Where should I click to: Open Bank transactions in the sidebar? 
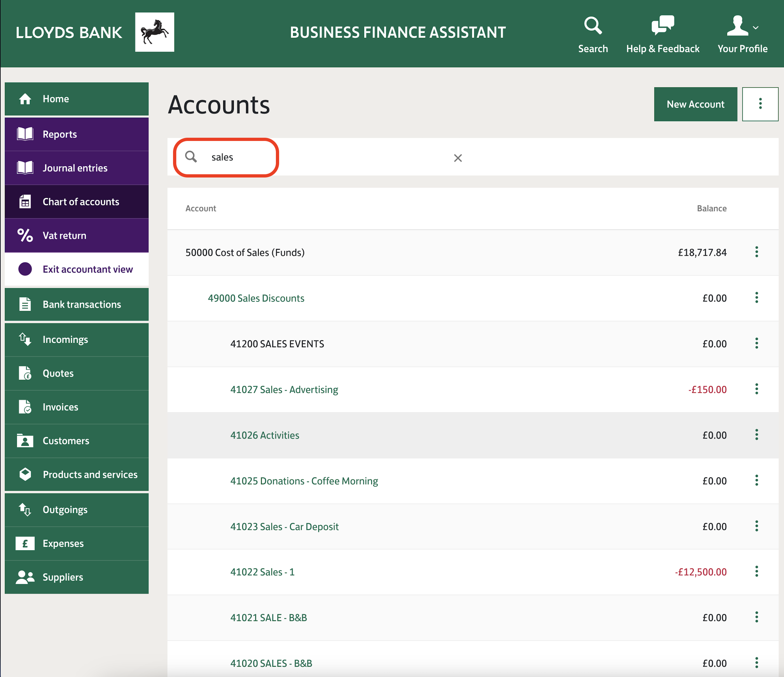(x=82, y=305)
